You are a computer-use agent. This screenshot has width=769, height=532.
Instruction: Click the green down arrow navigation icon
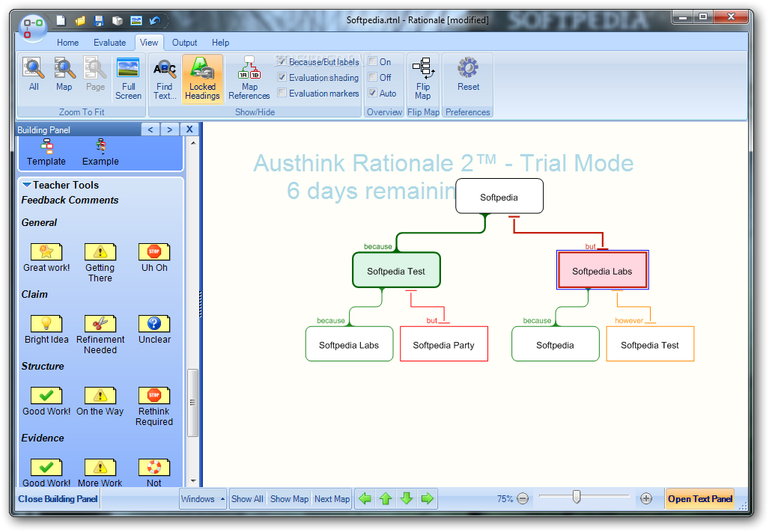click(407, 498)
